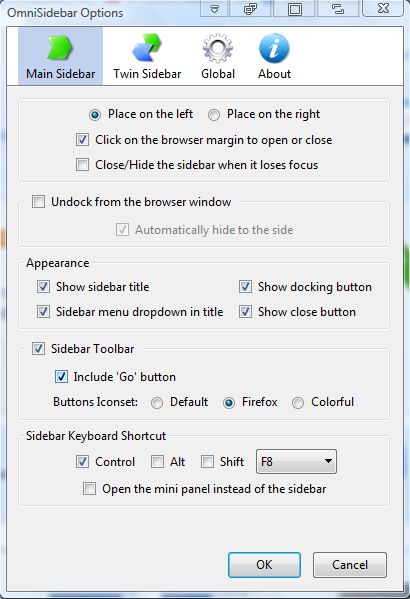Open the About info icon tab
Screen dimensions: 410x599
tap(274, 56)
